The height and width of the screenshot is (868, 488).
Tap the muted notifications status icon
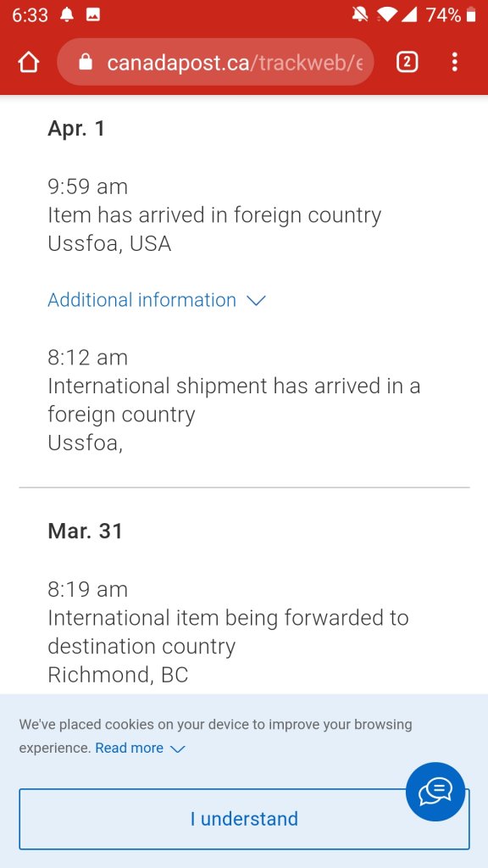click(x=360, y=15)
